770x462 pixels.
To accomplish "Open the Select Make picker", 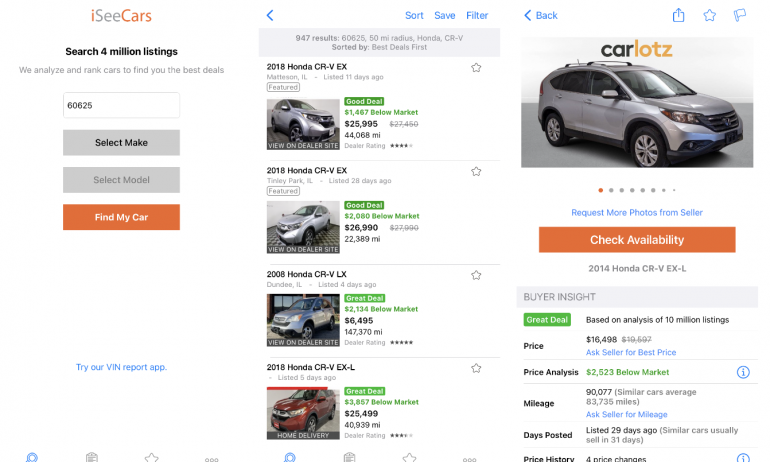I will (121, 143).
